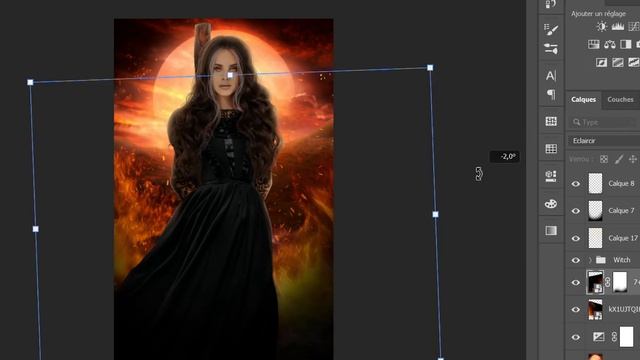The height and width of the screenshot is (360, 640).
Task: Click the adjustment layer's mask link icon
Action: [x=614, y=337]
